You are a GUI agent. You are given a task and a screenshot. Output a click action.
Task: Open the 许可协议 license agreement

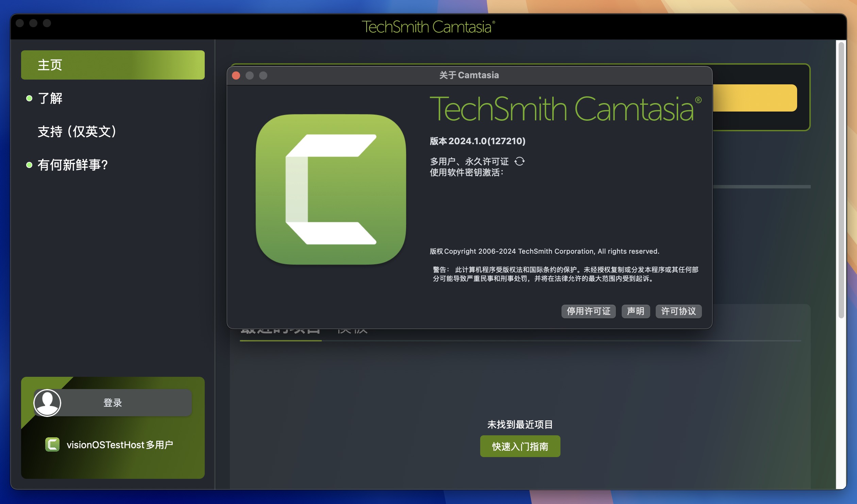[678, 311]
